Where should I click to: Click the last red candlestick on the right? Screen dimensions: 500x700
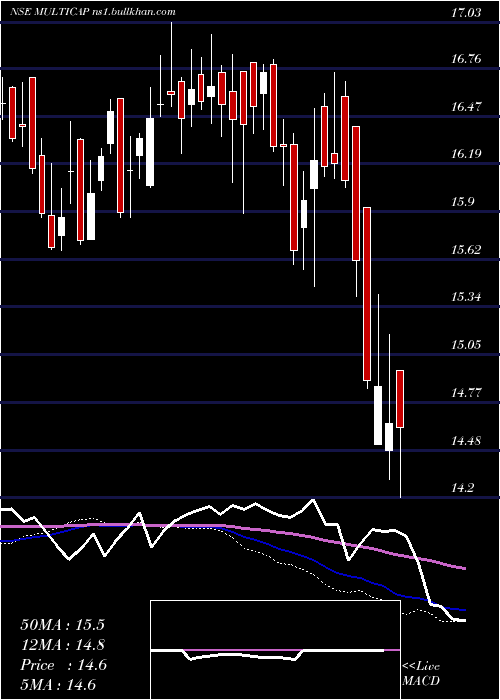click(x=400, y=399)
